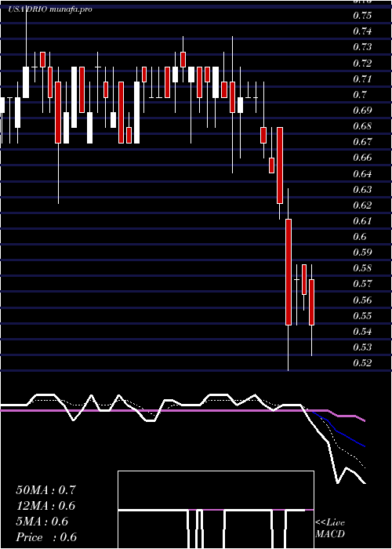
Task: Click the <<Live MACD label
Action: (330, 529)
